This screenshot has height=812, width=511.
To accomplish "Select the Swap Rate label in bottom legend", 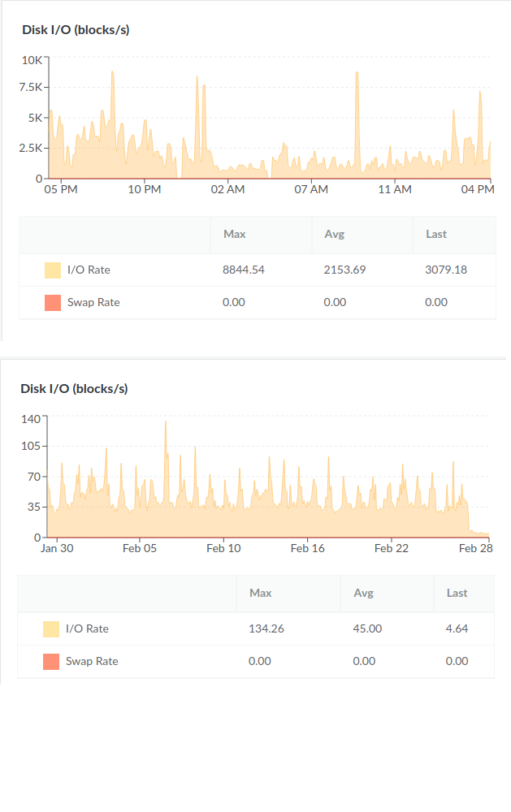I will tap(92, 661).
